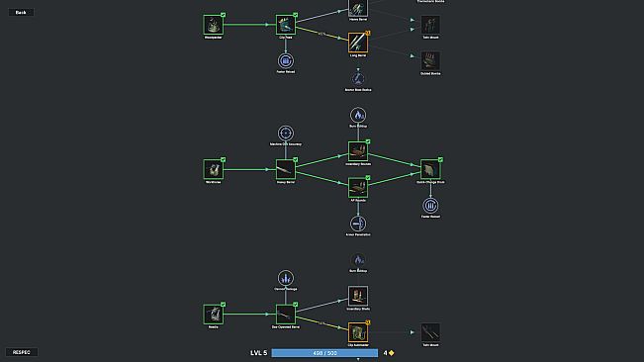
Task: Pick the bonus node under Long Barrel
Action: 358,79
